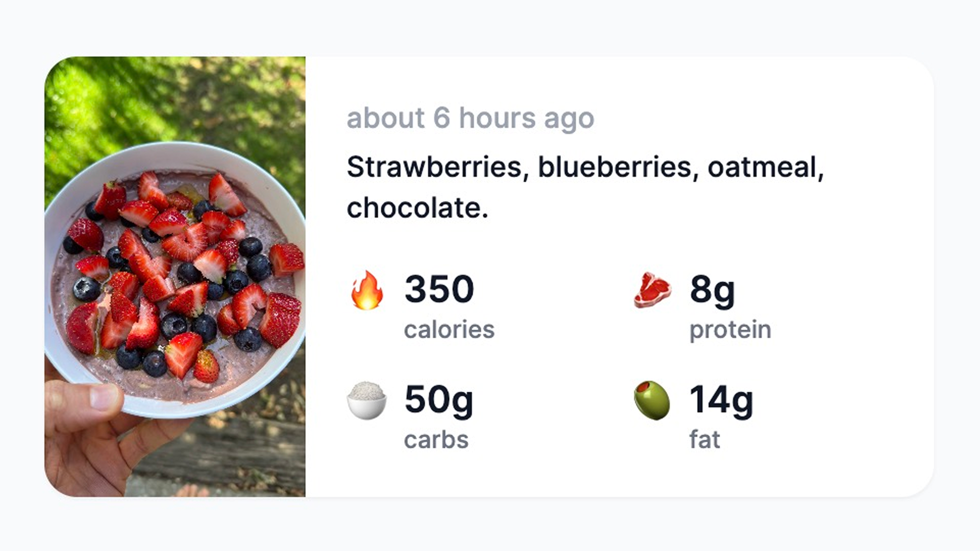This screenshot has width=980, height=551.
Task: Click the 'about 6 hours ago' timestamp
Action: pyautogui.click(x=471, y=118)
